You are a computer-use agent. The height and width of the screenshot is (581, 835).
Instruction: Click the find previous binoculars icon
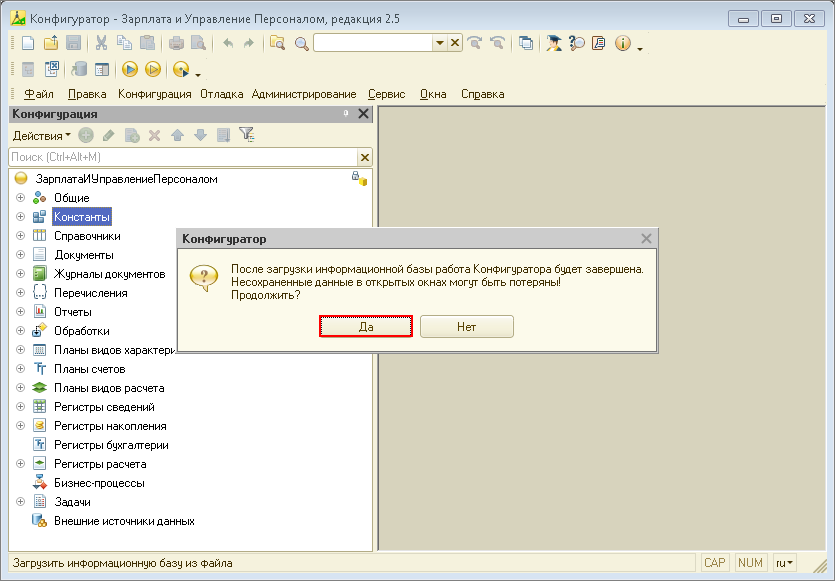click(x=497, y=43)
